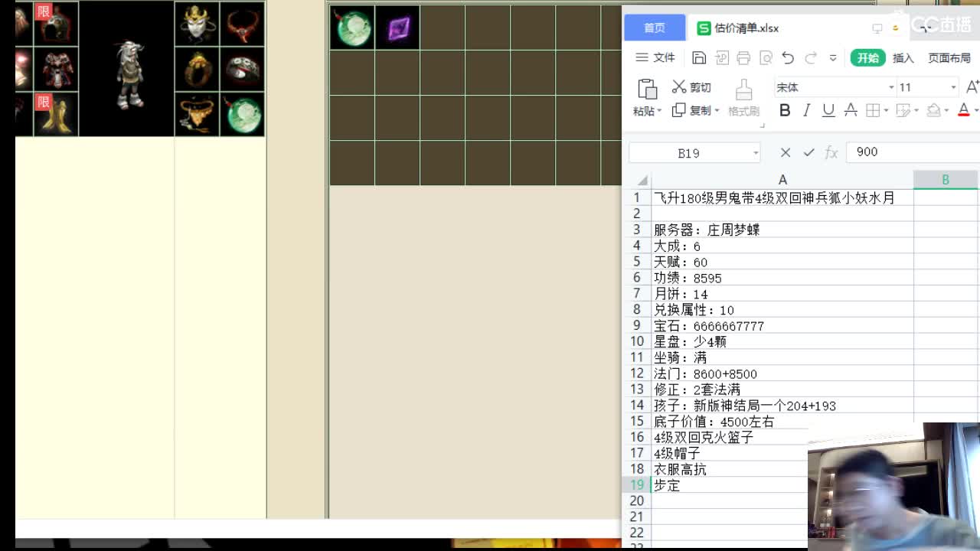Viewport: 980px width, 551px height.
Task: Select the 插入 ribbon tab
Action: (903, 58)
